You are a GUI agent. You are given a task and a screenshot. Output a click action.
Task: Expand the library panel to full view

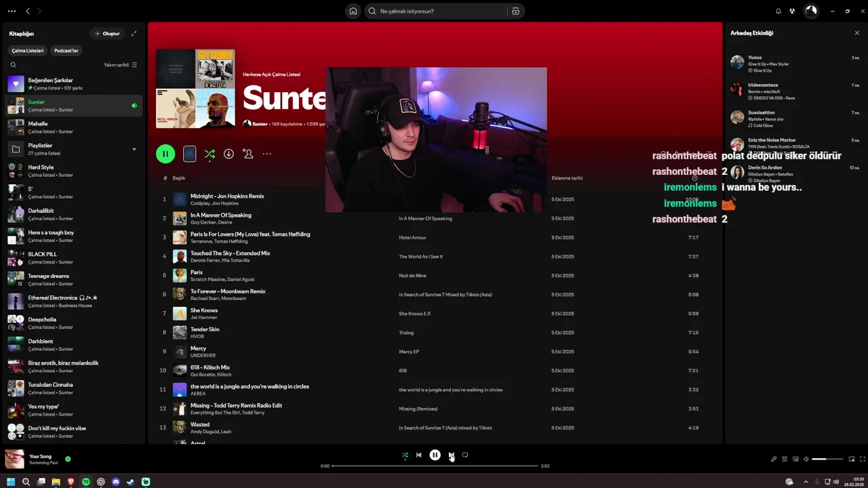(134, 33)
